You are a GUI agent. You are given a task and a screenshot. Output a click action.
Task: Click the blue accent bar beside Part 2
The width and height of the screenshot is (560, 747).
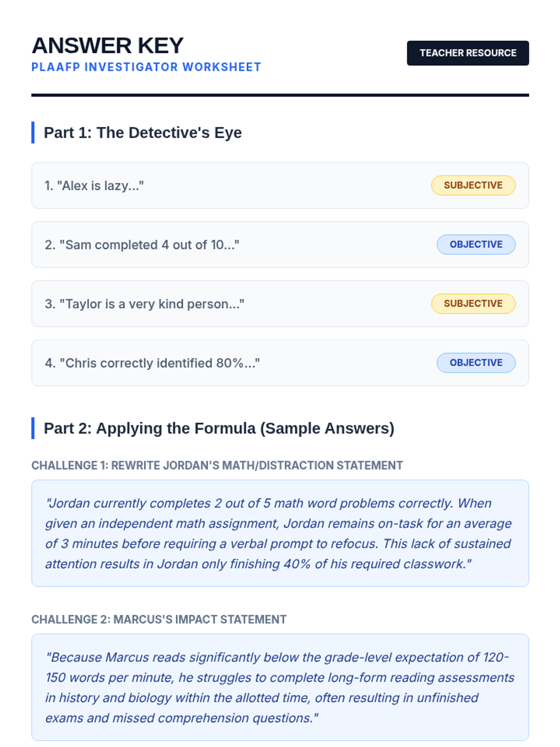coord(33,428)
